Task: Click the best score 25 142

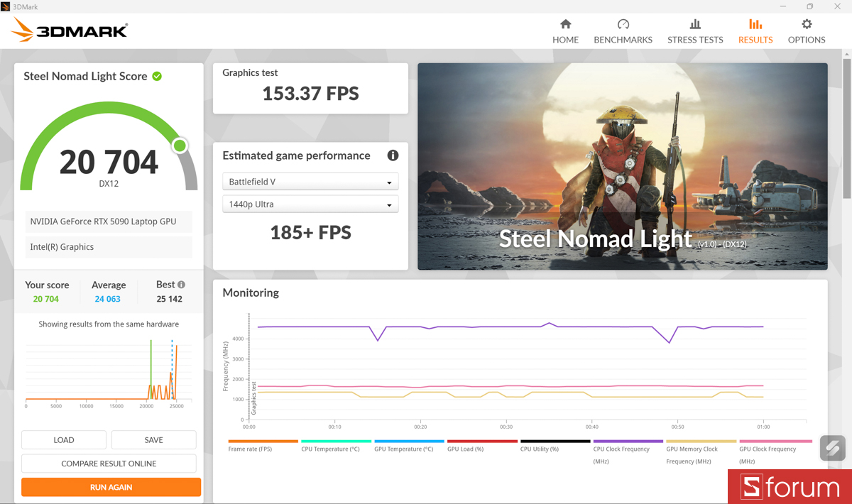Action: coord(170,299)
